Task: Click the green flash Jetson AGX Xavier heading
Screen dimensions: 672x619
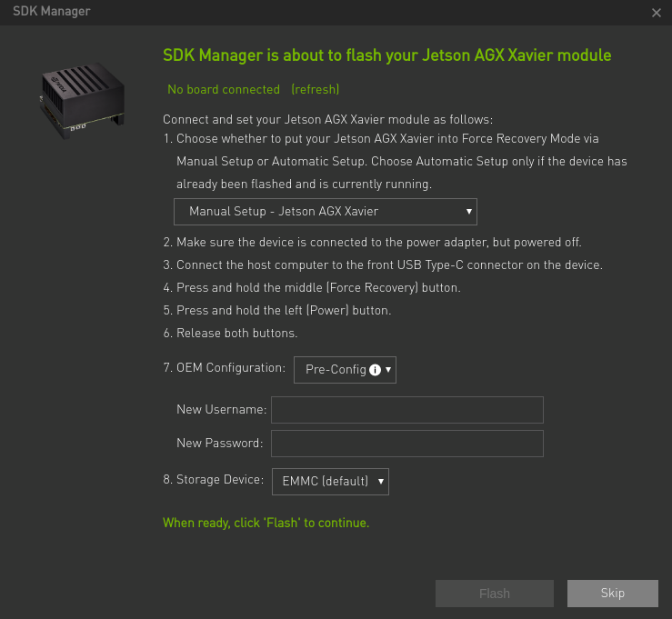Action: pyautogui.click(x=386, y=55)
